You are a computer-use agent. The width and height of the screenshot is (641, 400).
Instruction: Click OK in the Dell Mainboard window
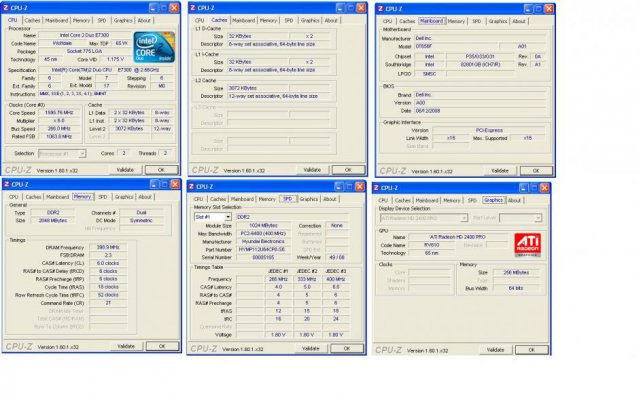click(x=536, y=171)
